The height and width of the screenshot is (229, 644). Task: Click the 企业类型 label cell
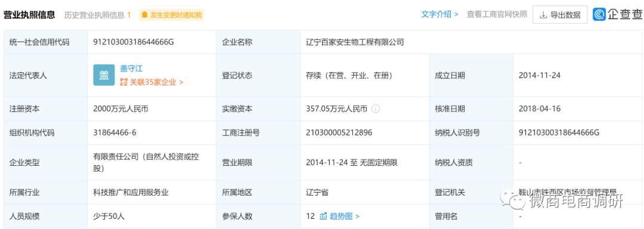(45, 163)
